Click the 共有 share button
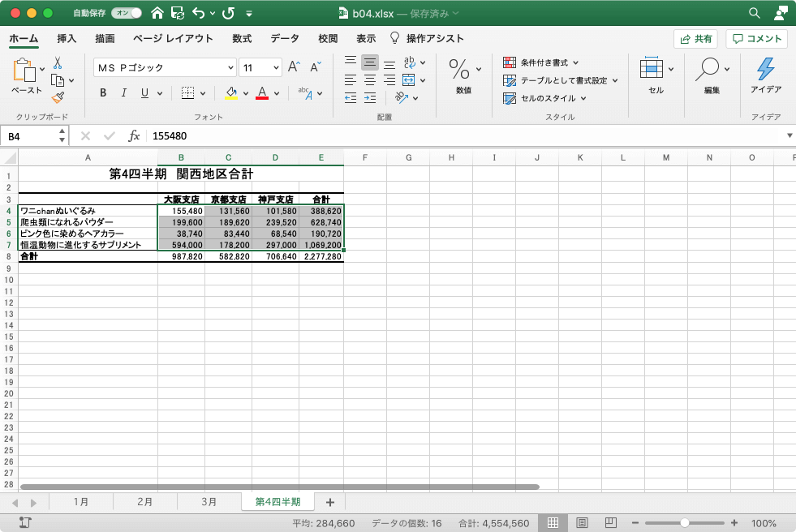 pos(696,39)
